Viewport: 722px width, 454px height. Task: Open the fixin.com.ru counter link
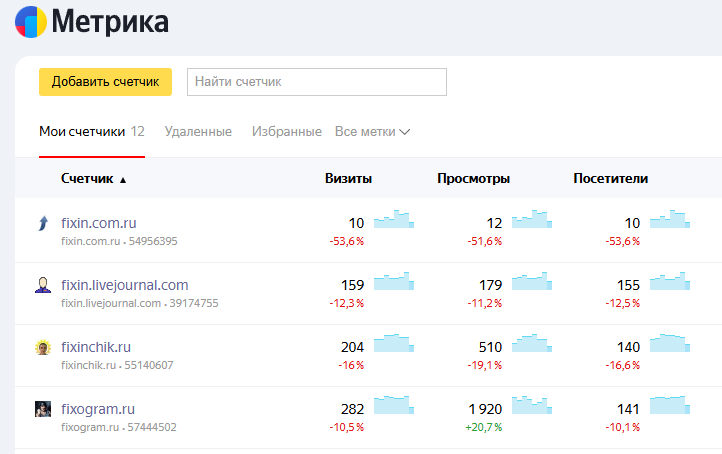99,223
